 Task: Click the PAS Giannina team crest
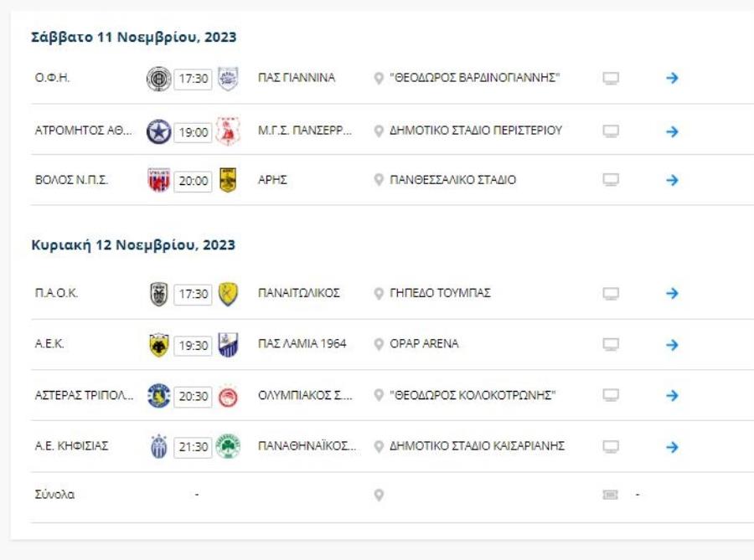(228, 79)
